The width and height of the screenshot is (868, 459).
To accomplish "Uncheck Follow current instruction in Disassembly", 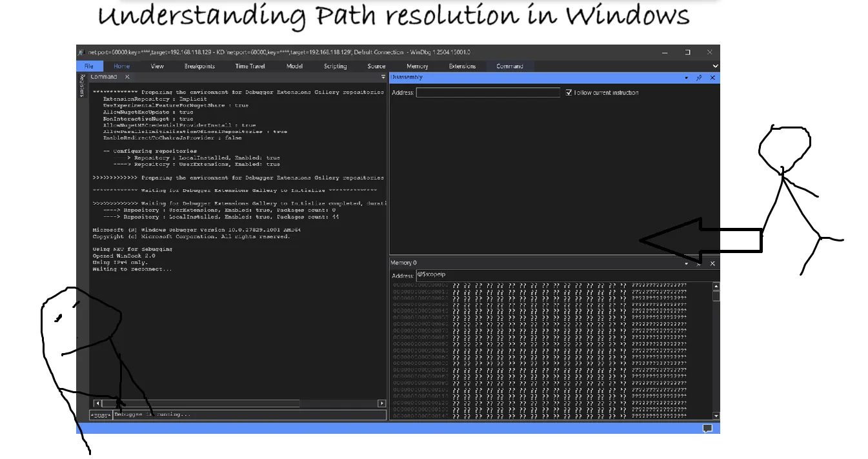I will click(x=569, y=92).
